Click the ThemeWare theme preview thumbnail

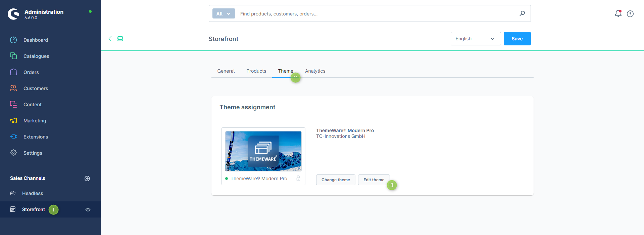(x=263, y=151)
